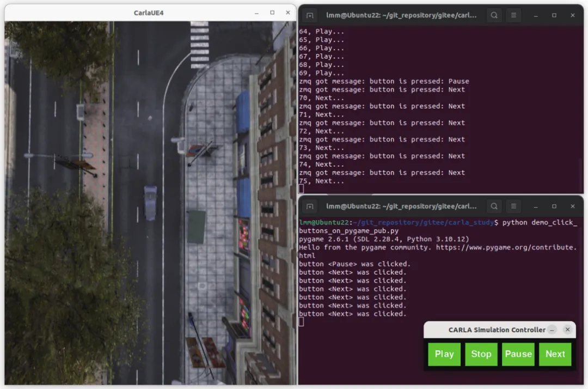Click the Stop button in CARLA controller
The height and width of the screenshot is (389, 588).
(481, 354)
